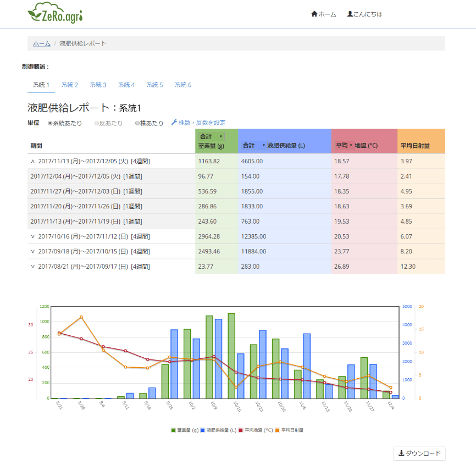Click the ZeRo.agri logo
Viewport: 476px width, 465px height.
click(55, 14)
